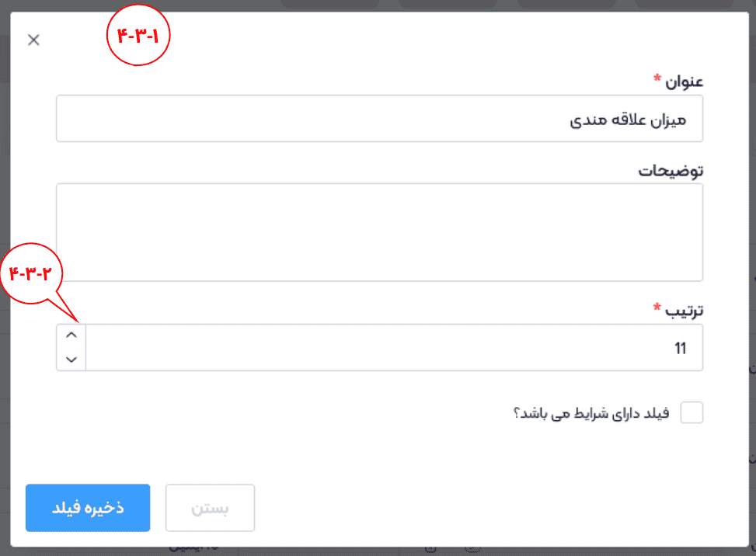This screenshot has width=756, height=556.
Task: Increase the ترتیب value with up arrow
Action: click(x=71, y=335)
